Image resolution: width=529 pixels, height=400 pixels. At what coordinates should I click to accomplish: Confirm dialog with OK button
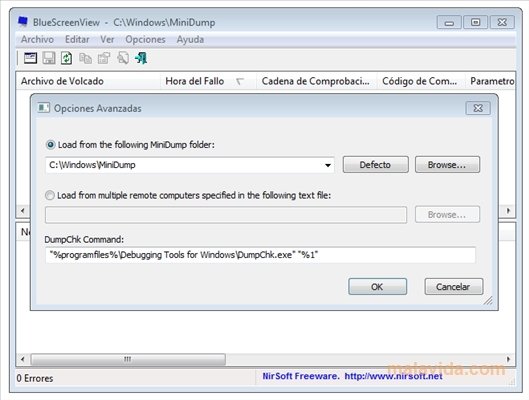[377, 287]
